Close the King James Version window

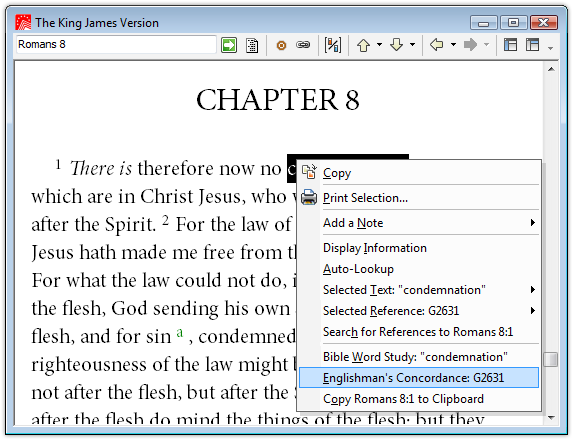tap(543, 23)
